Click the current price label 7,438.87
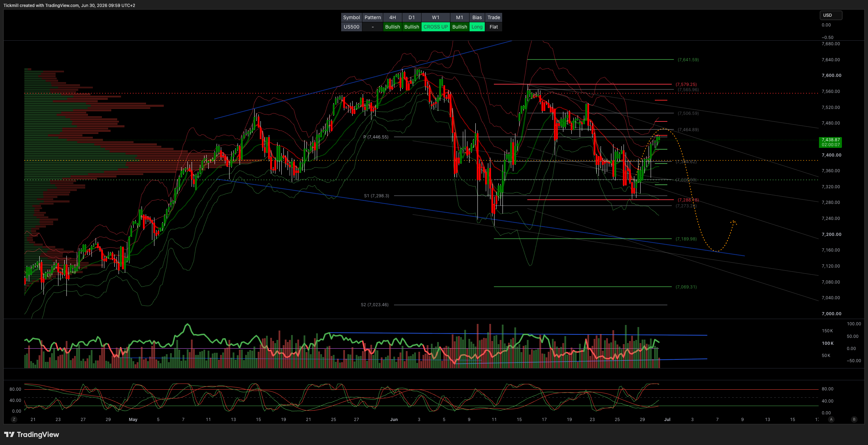Screen dimensions: 868x445 pyautogui.click(x=830, y=142)
